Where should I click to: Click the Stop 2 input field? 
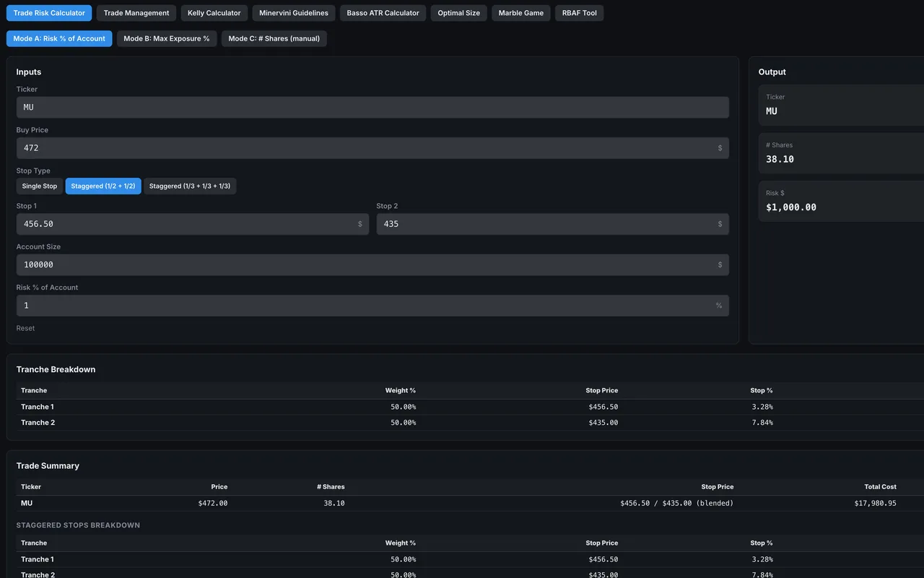pos(552,224)
